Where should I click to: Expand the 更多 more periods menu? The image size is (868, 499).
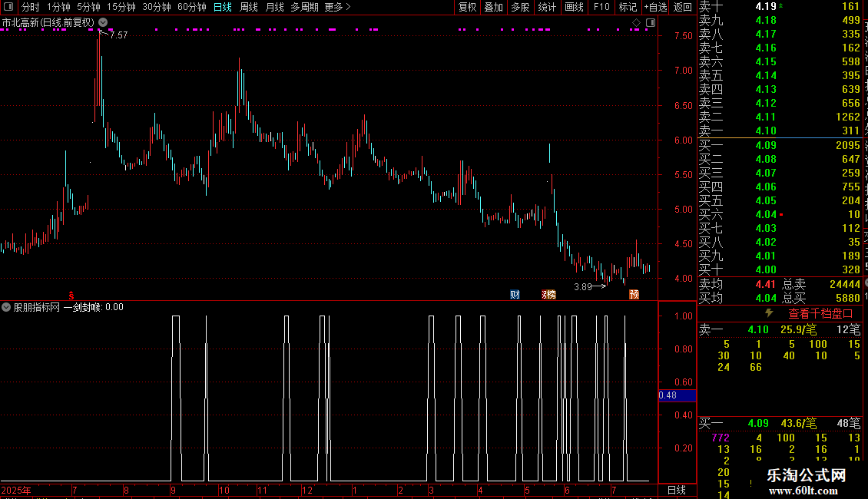337,7
